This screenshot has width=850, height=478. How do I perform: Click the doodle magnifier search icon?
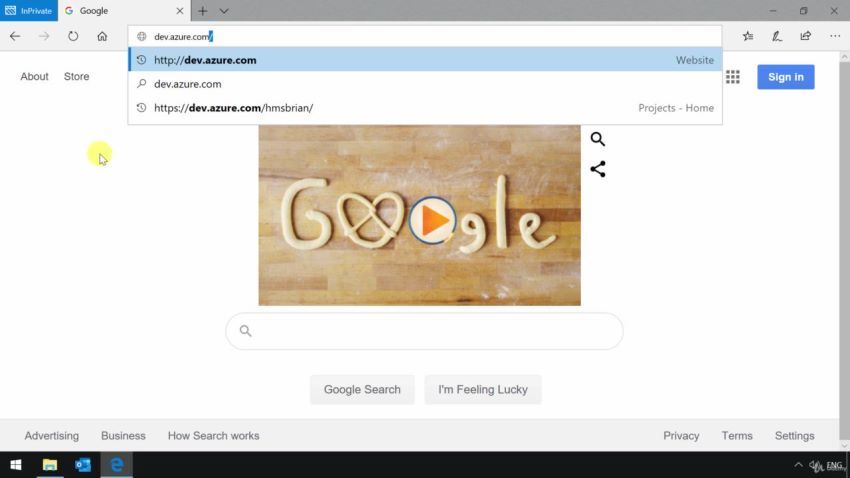[x=598, y=139]
